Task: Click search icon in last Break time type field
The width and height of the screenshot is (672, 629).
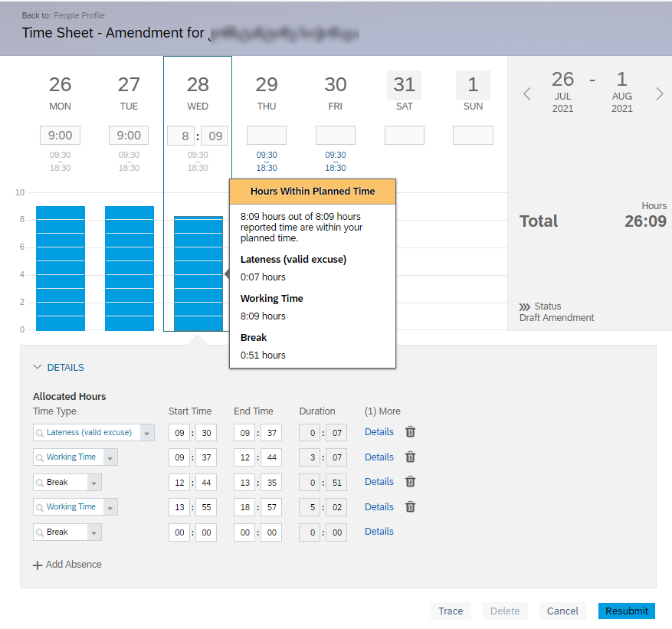Action: point(39,532)
